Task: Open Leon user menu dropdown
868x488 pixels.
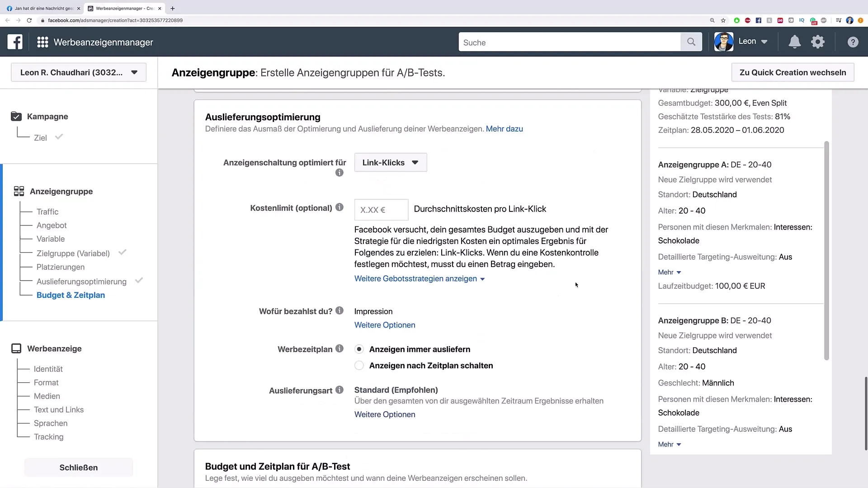Action: [753, 41]
